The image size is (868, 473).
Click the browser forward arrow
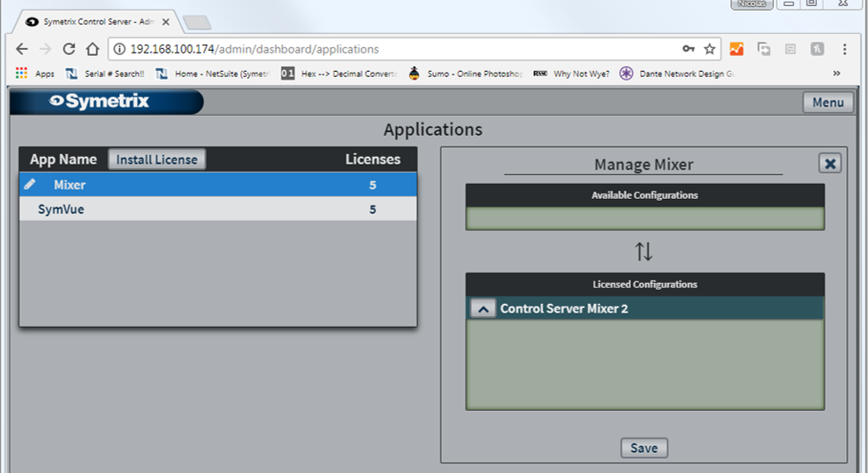(46, 49)
